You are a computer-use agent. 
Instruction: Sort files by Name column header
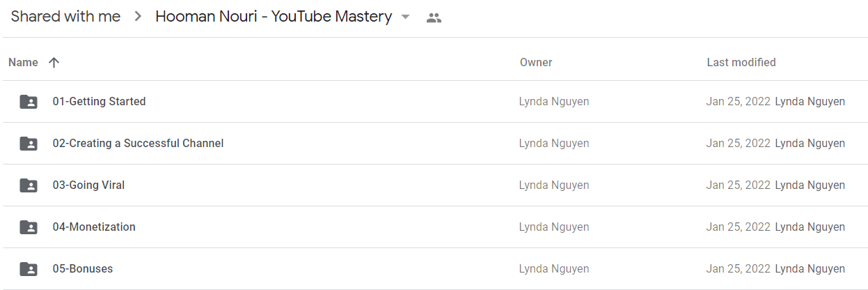(x=23, y=63)
